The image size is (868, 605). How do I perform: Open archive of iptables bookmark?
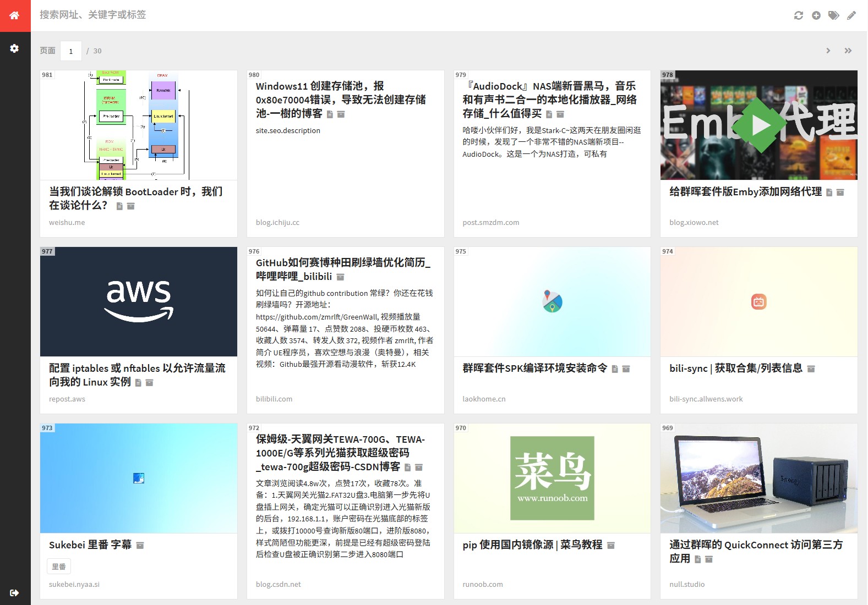150,383
